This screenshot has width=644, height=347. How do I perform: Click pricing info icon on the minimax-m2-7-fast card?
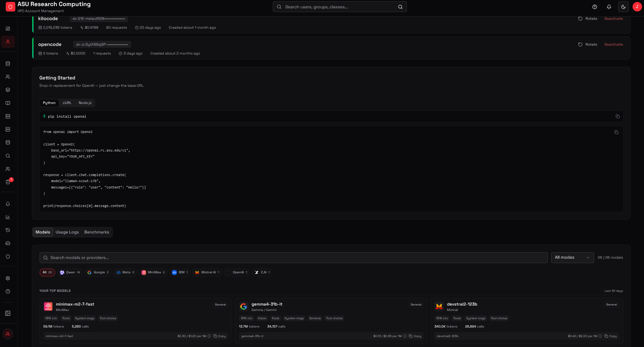209,336
